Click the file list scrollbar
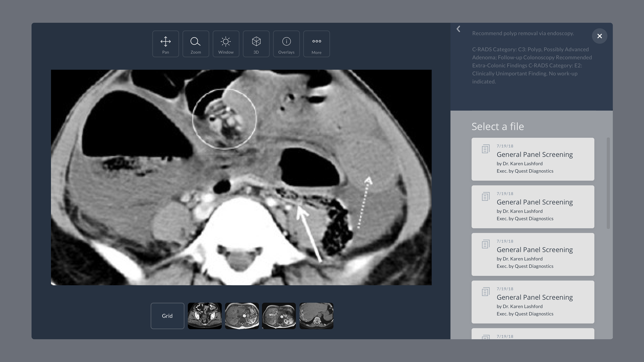 click(x=608, y=183)
